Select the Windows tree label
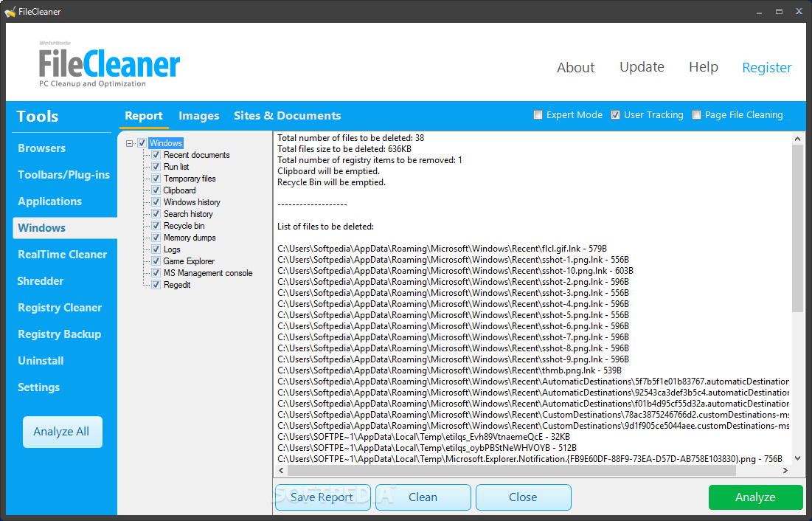The image size is (812, 521). point(166,143)
